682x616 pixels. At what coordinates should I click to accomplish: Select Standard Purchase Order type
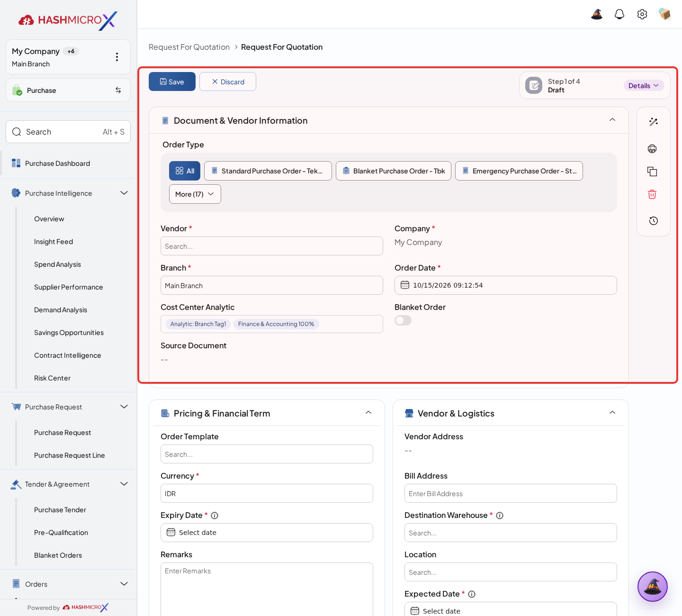pos(268,171)
